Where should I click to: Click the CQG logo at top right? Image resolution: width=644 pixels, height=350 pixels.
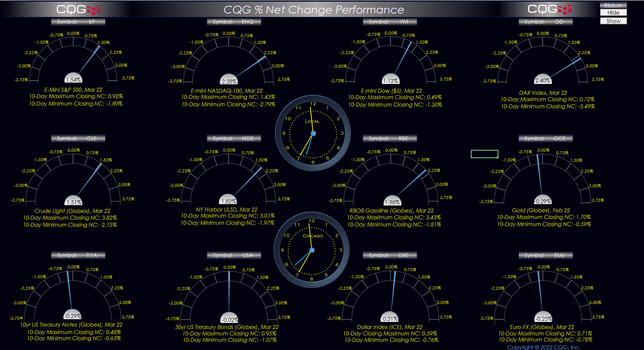(549, 9)
